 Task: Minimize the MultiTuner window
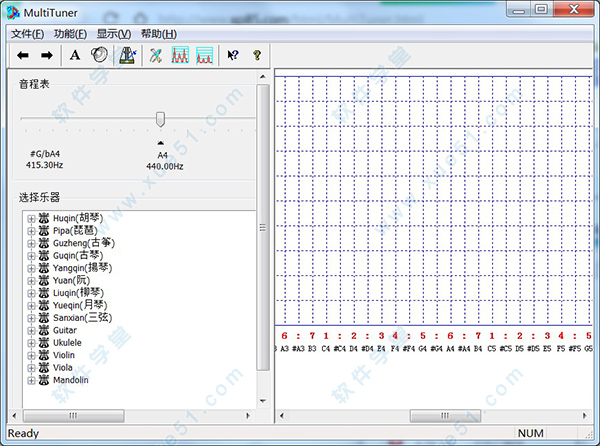(518, 9)
